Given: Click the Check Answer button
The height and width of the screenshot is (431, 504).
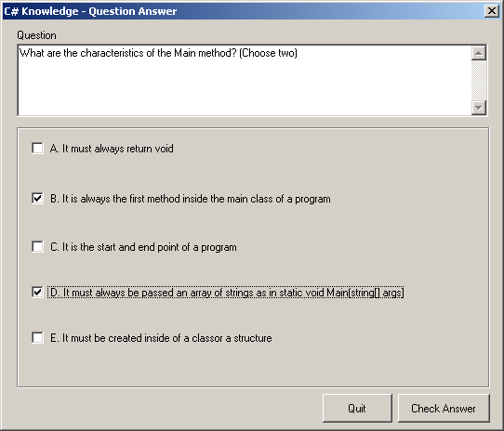Looking at the screenshot, I should [x=444, y=408].
